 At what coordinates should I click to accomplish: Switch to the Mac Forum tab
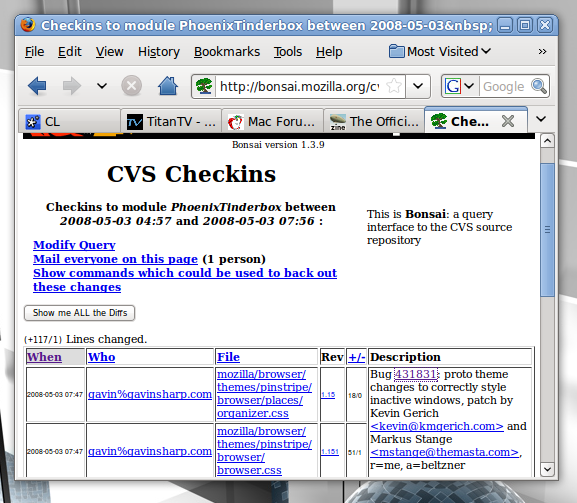click(272, 121)
